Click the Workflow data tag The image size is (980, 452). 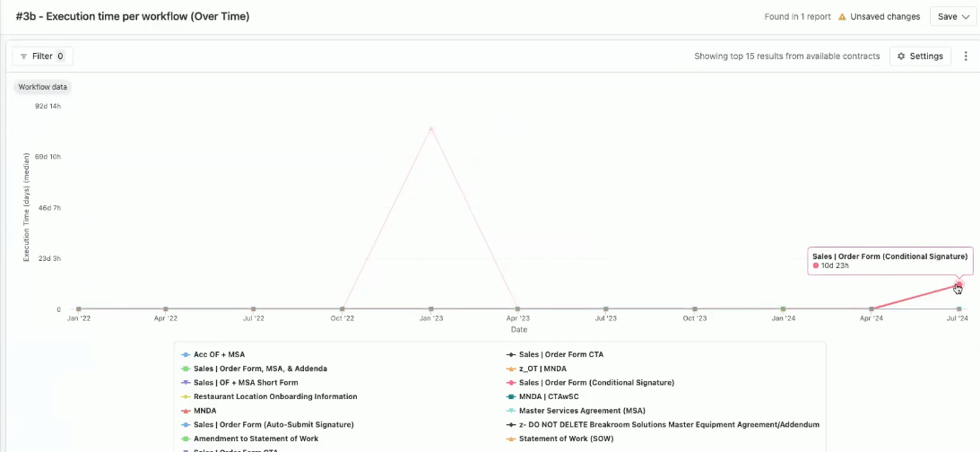click(42, 87)
